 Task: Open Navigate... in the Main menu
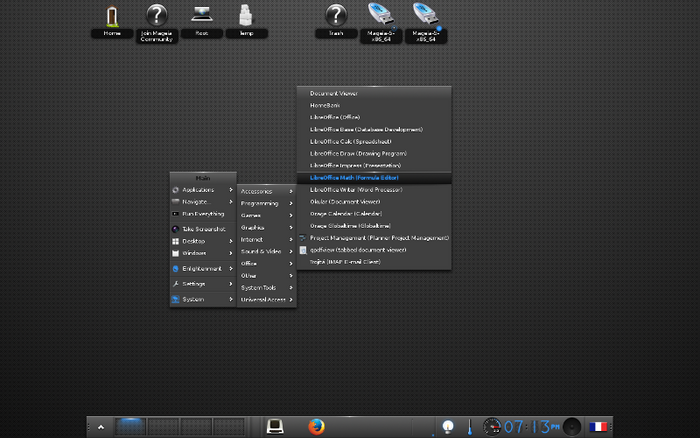[203, 202]
